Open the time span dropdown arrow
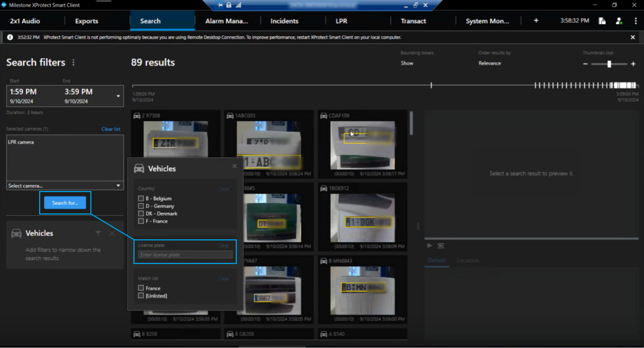Viewport: 644px width, 348px height. (x=118, y=96)
